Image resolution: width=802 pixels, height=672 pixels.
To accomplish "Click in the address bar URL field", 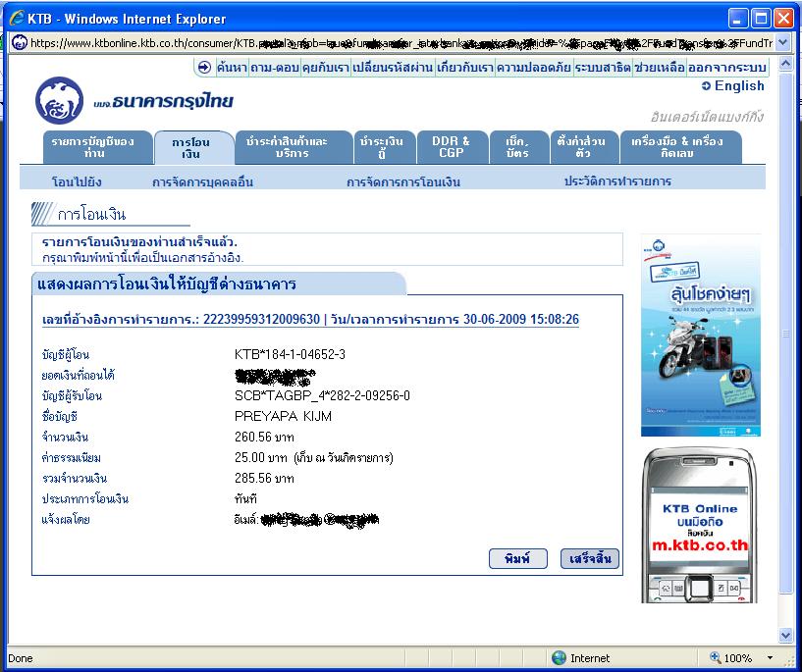I will click(401, 43).
